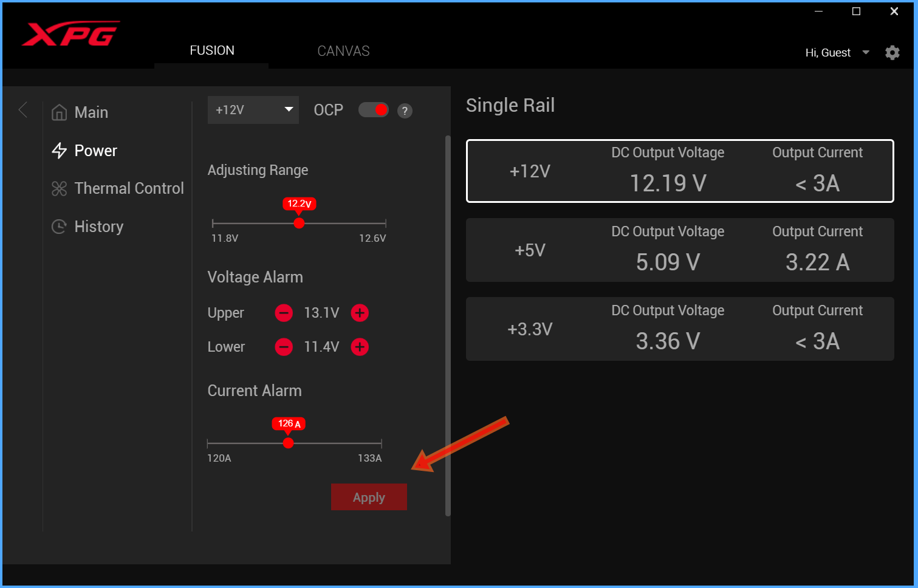Click the 120A minimum current label
918x588 pixels.
(x=219, y=458)
